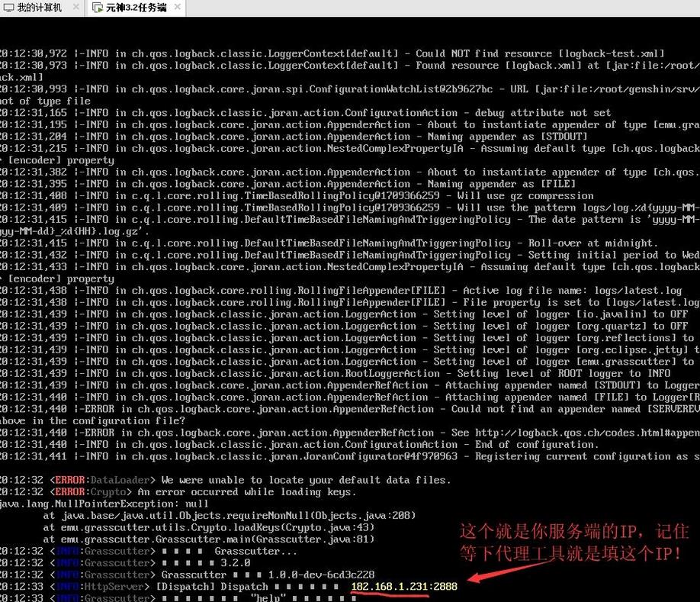The width and height of the screenshot is (700, 602).
Task: Click the timestamp 0:12:31,441
Action: click(34, 456)
